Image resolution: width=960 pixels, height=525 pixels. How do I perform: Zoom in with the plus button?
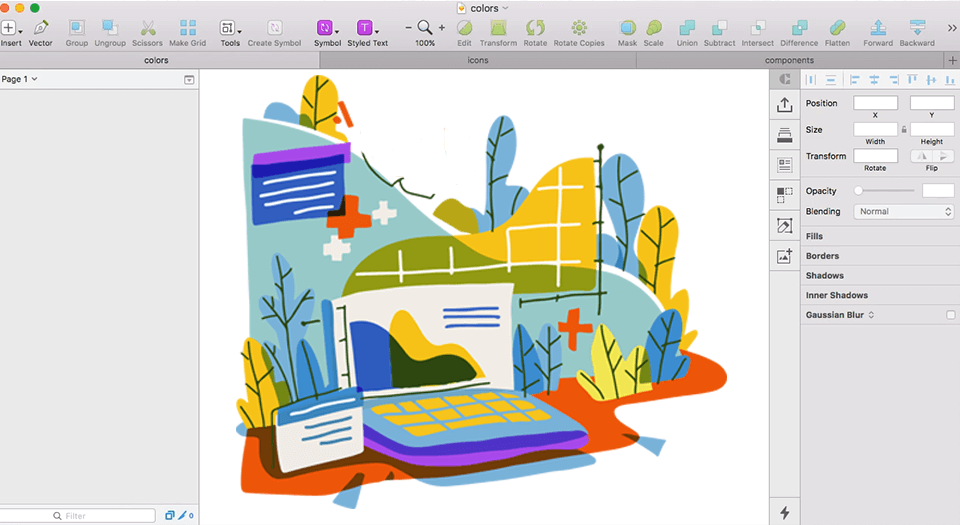point(441,28)
